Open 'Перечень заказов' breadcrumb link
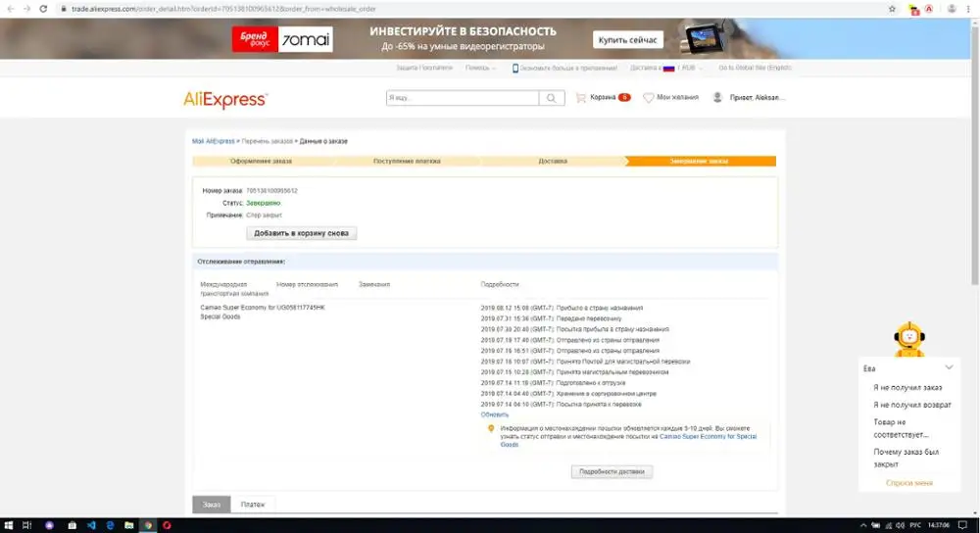This screenshot has width=980, height=533. click(x=267, y=141)
